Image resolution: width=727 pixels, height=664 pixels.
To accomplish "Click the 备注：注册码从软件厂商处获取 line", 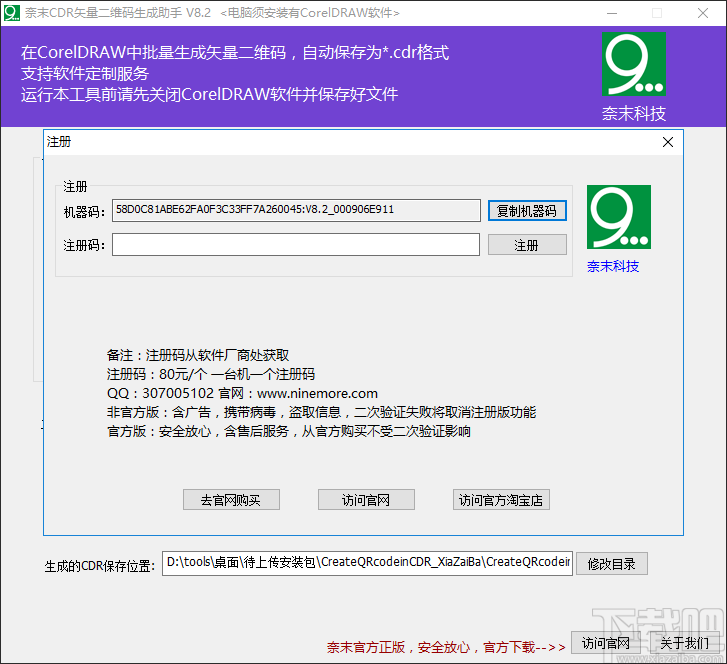I will pos(198,355).
